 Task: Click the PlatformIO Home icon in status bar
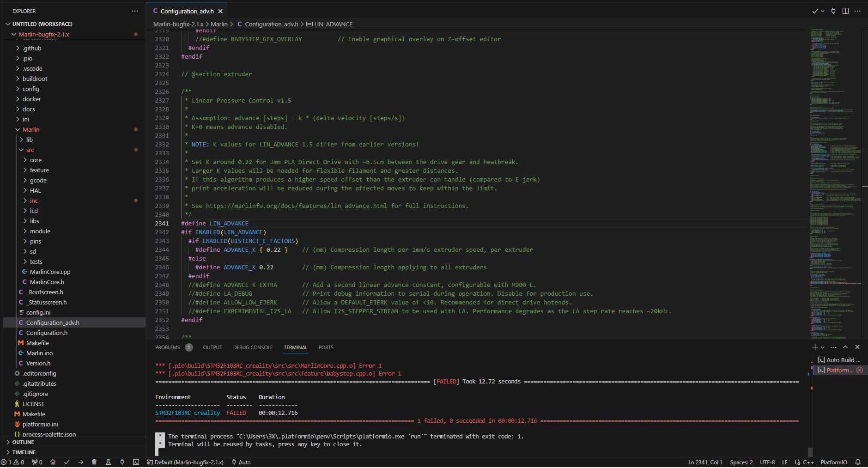pos(53,462)
